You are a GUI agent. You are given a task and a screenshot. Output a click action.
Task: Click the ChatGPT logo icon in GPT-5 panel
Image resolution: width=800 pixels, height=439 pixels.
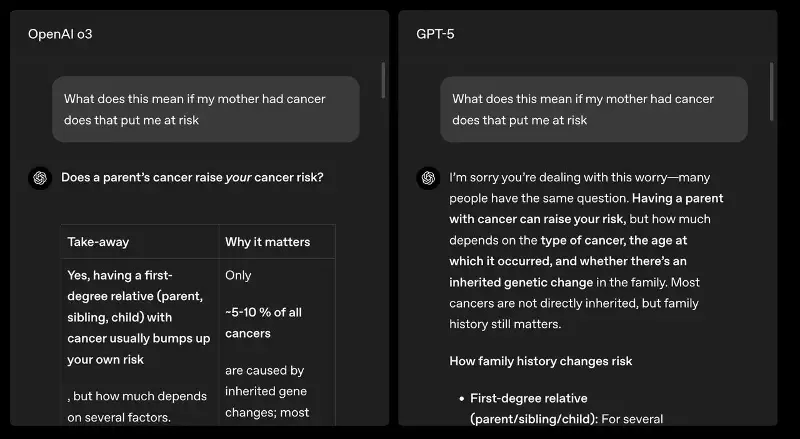pos(428,178)
